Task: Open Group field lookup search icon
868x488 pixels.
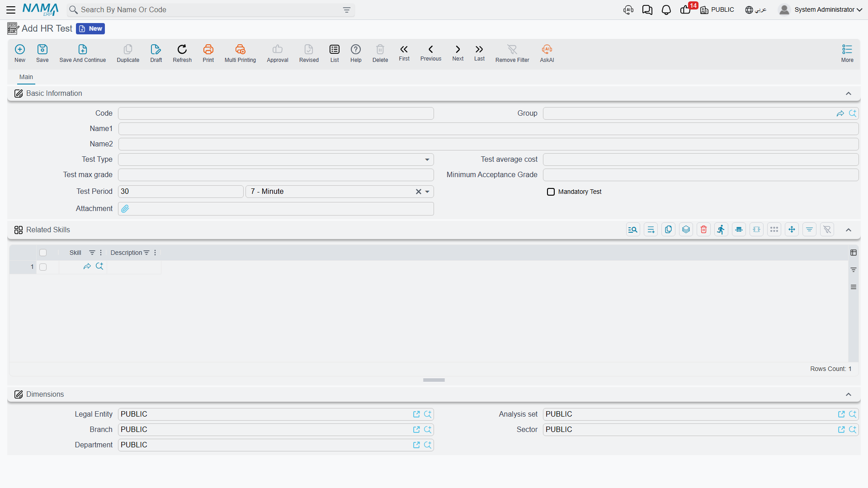Action: tap(853, 113)
